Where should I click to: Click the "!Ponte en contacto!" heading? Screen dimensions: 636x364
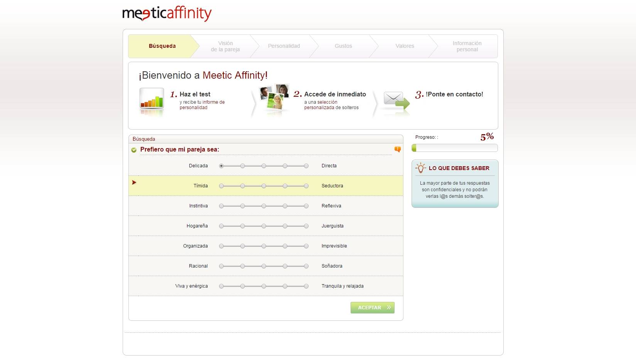pos(454,94)
